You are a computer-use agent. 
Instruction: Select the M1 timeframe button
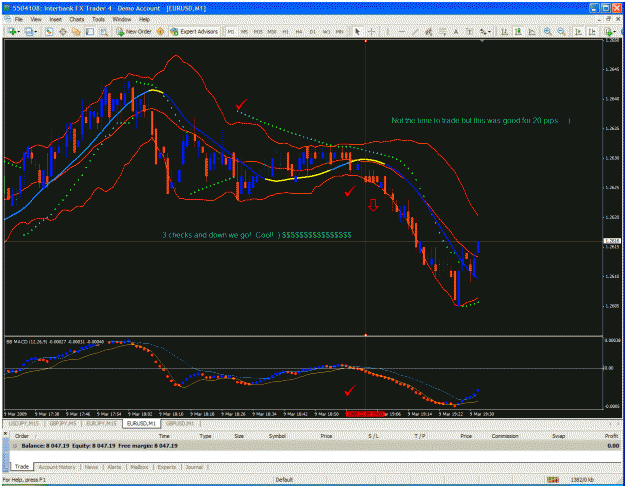point(231,31)
